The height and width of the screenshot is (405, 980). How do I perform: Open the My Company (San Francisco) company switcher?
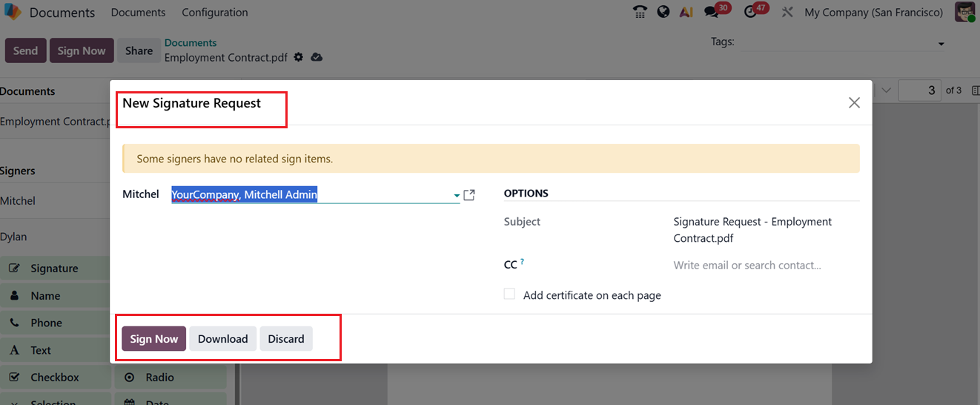pos(873,12)
